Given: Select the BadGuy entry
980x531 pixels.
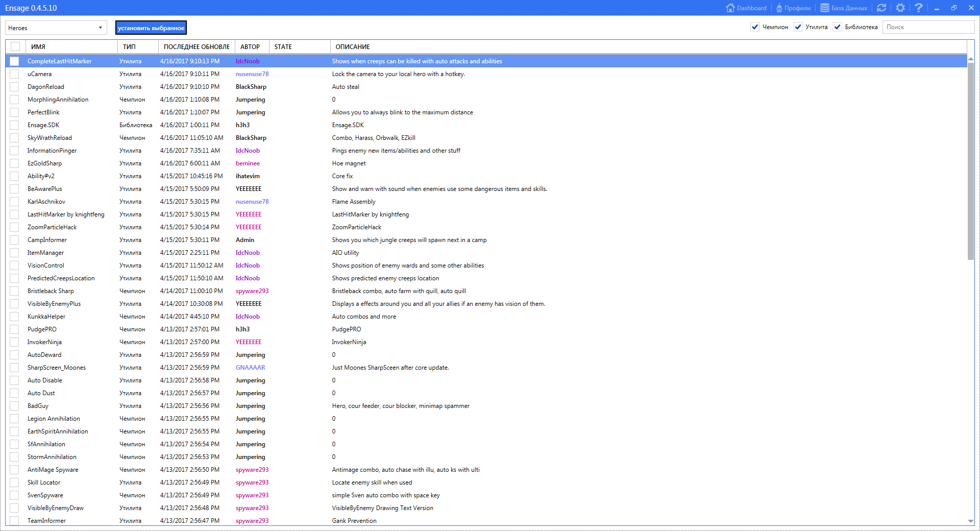Looking at the screenshot, I should point(38,406).
